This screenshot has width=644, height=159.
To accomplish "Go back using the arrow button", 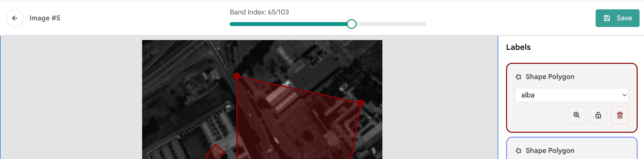I will coord(15,18).
